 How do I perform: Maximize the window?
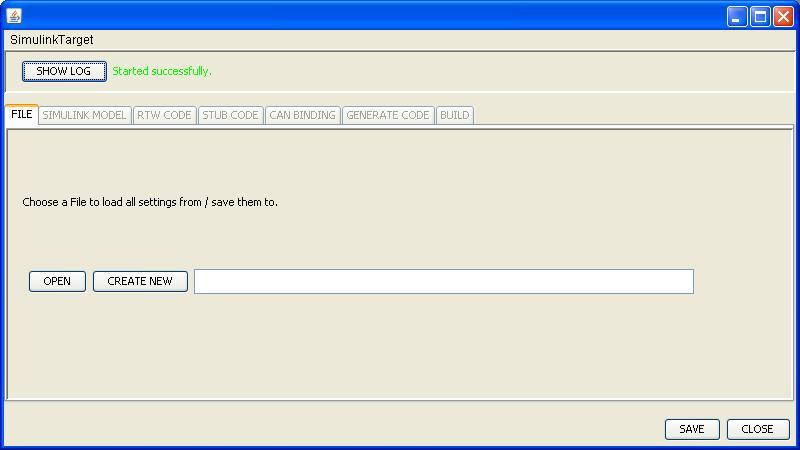[760, 17]
